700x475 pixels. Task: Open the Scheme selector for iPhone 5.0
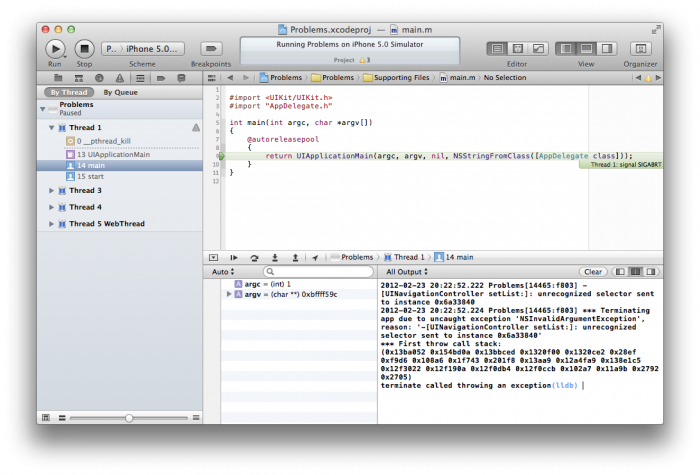pyautogui.click(x=143, y=49)
